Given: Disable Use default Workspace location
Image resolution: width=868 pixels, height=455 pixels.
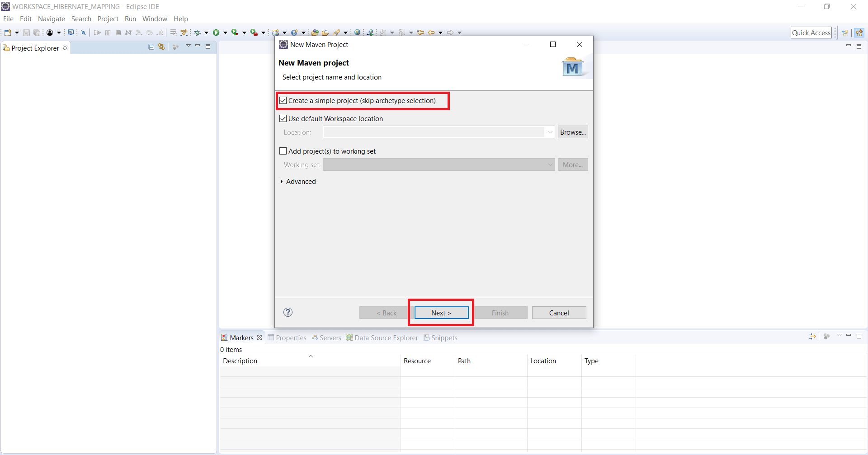Looking at the screenshot, I should point(283,118).
